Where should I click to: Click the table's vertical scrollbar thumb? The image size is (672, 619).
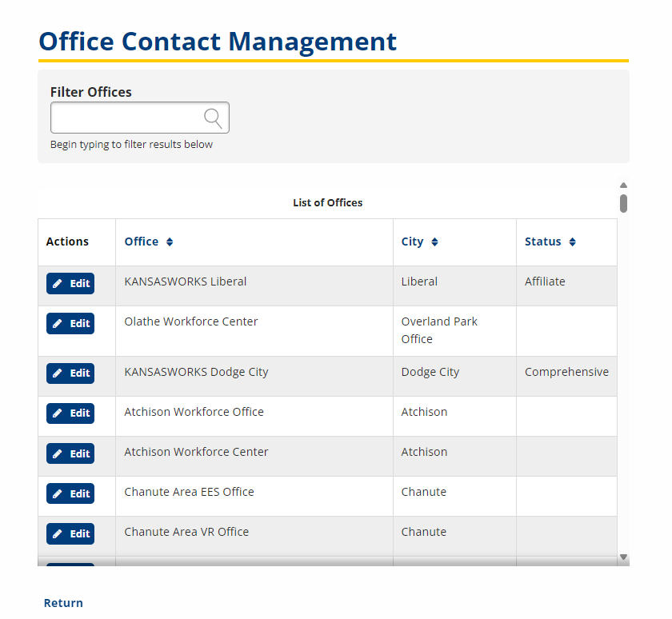[623, 203]
